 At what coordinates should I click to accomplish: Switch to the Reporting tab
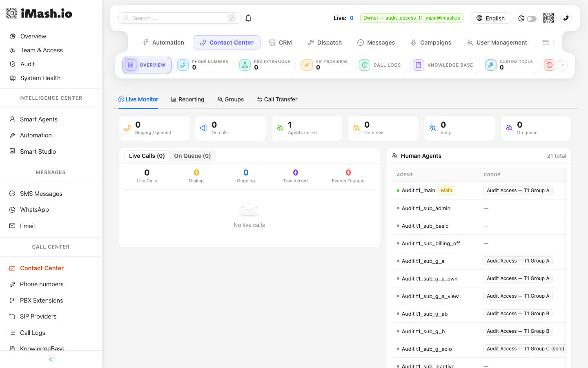pos(188,99)
